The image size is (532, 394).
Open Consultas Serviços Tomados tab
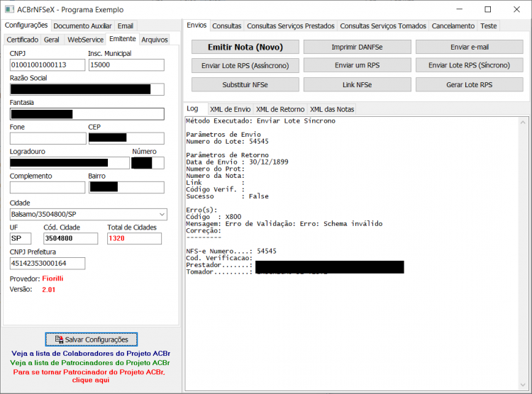[383, 26]
